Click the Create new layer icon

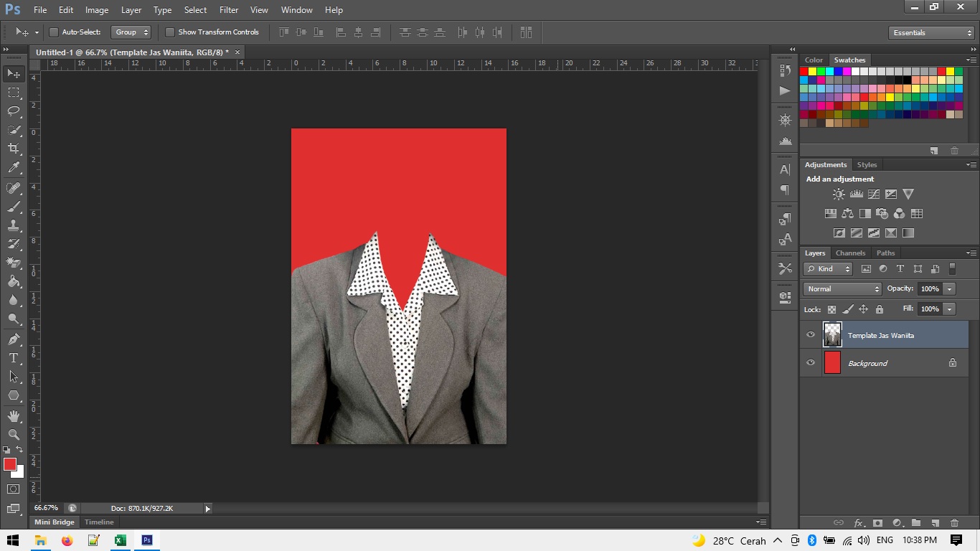[936, 523]
